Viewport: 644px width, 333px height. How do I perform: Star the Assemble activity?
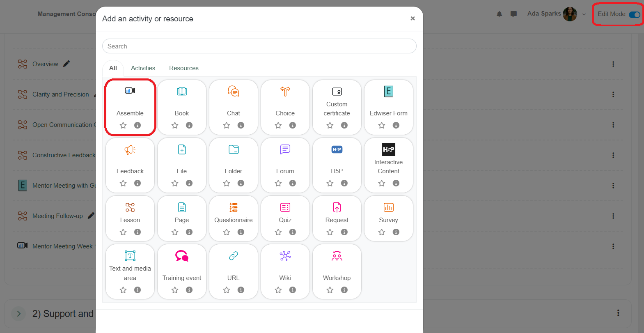[x=123, y=125]
